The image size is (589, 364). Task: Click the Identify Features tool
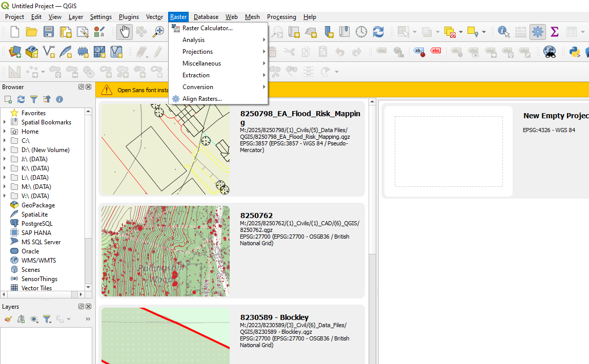503,32
